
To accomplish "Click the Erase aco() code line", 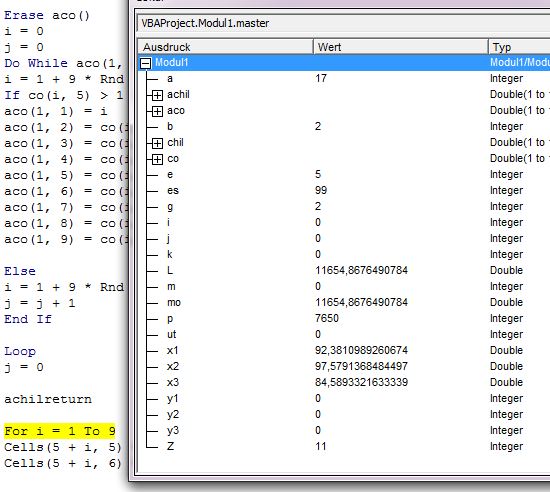I will coord(47,15).
